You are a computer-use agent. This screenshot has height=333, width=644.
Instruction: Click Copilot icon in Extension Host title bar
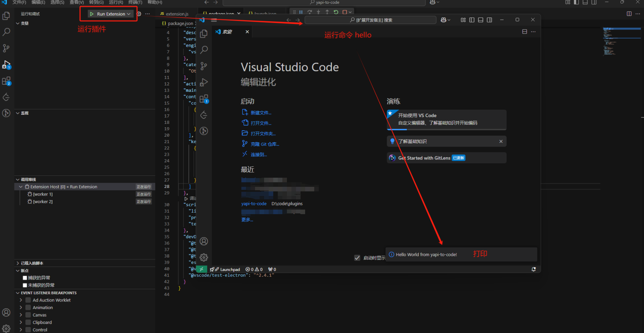(x=444, y=20)
